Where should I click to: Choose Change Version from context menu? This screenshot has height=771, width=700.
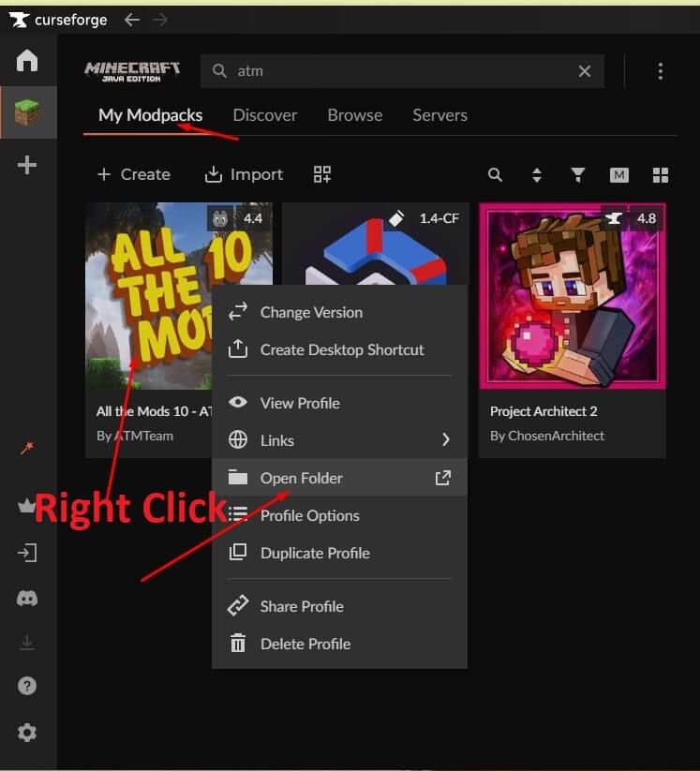click(x=339, y=312)
